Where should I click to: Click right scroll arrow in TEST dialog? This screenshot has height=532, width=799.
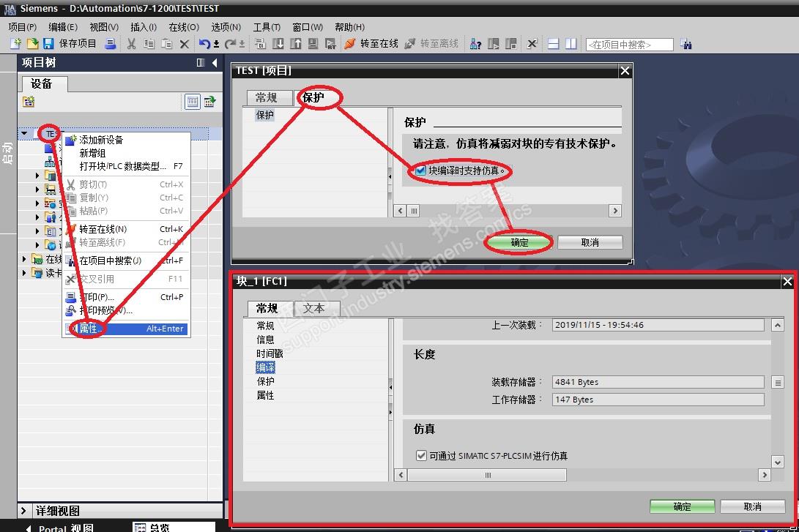(615, 211)
